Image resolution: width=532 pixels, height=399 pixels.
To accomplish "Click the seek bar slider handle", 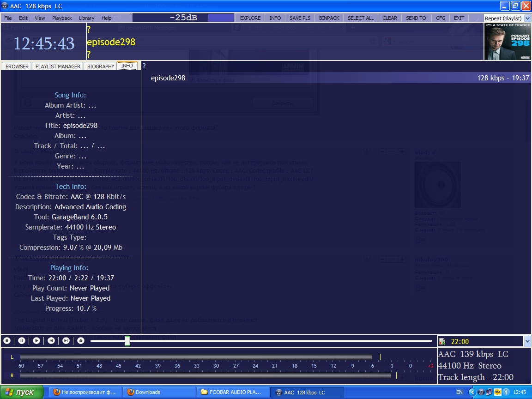I will pos(127,341).
